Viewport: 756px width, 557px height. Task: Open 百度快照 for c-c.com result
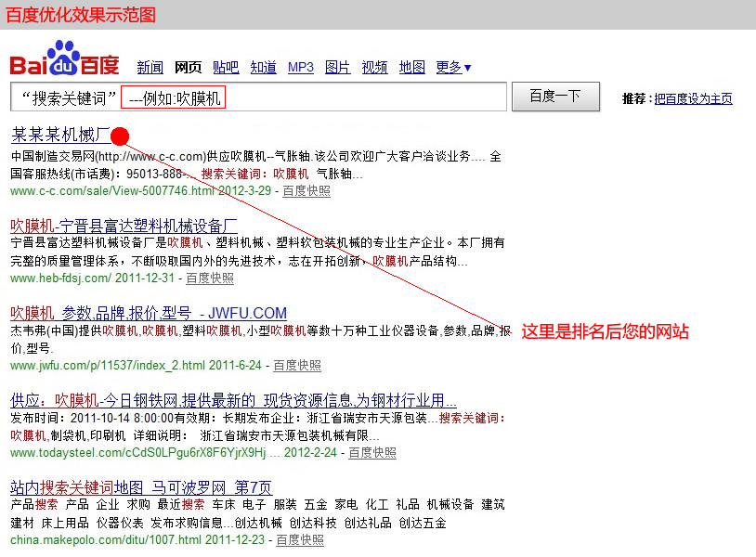point(306,191)
